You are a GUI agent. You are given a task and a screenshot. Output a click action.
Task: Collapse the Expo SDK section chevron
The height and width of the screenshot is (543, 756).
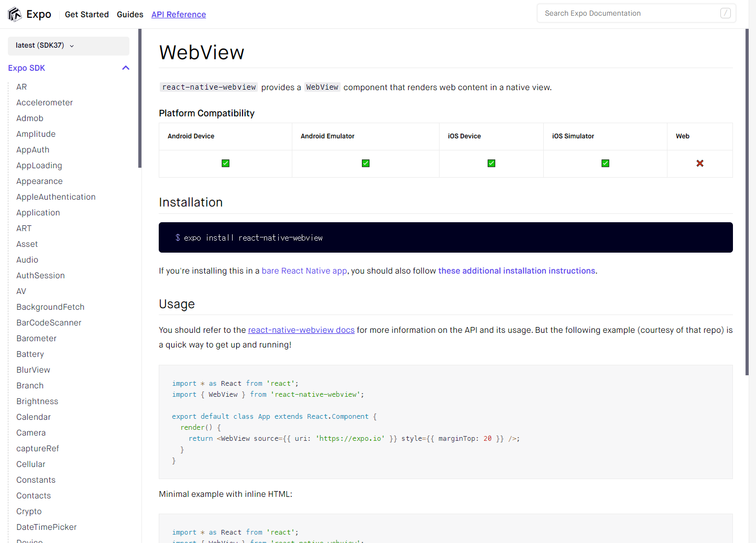[126, 68]
